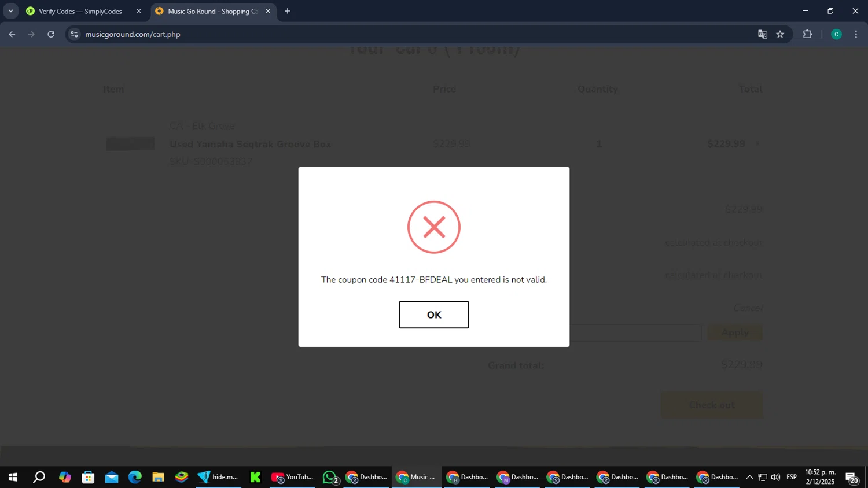Open the Mail app from the taskbar
The height and width of the screenshot is (488, 868).
pyautogui.click(x=112, y=477)
